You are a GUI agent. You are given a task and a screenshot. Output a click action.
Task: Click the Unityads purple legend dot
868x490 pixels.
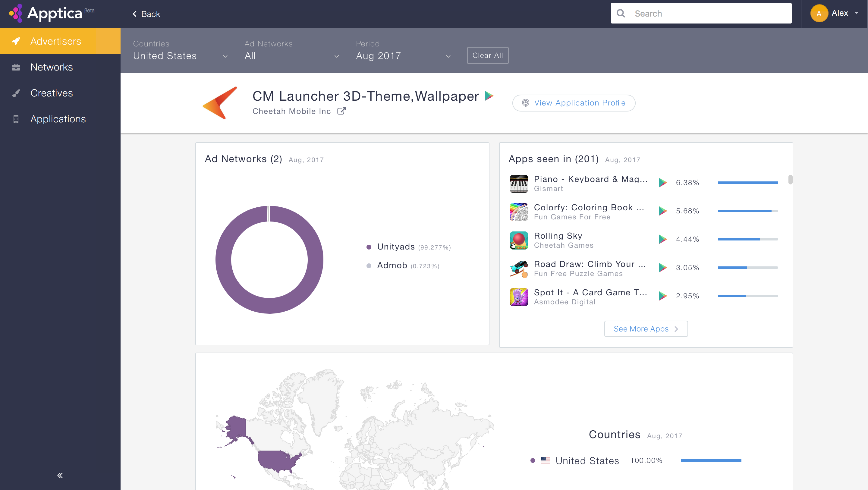pyautogui.click(x=369, y=247)
